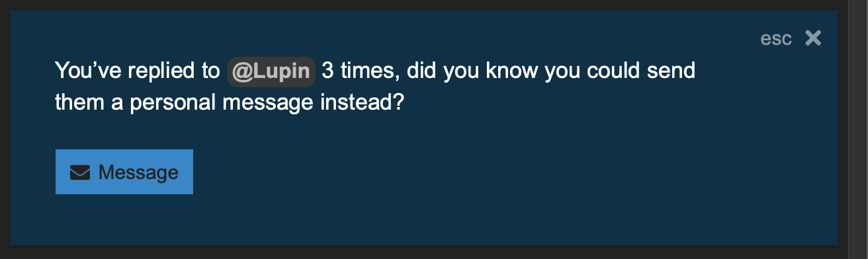Click the empty area right of Message button

(463, 172)
